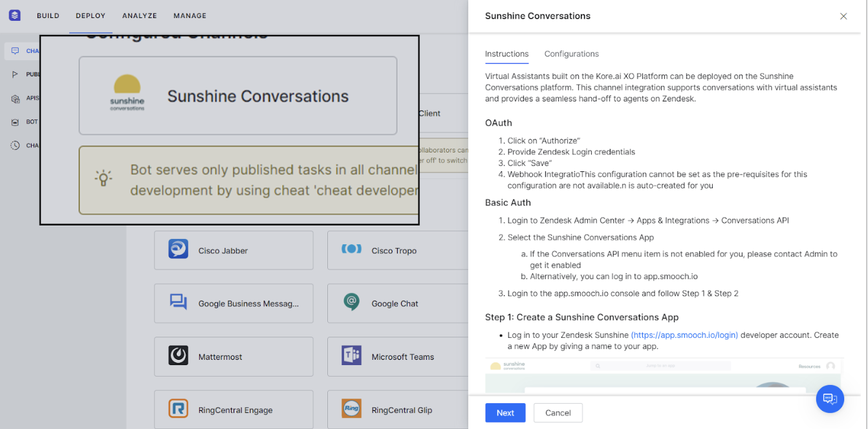Click the Microsoft Teams icon
The height and width of the screenshot is (429, 868).
pyautogui.click(x=351, y=355)
